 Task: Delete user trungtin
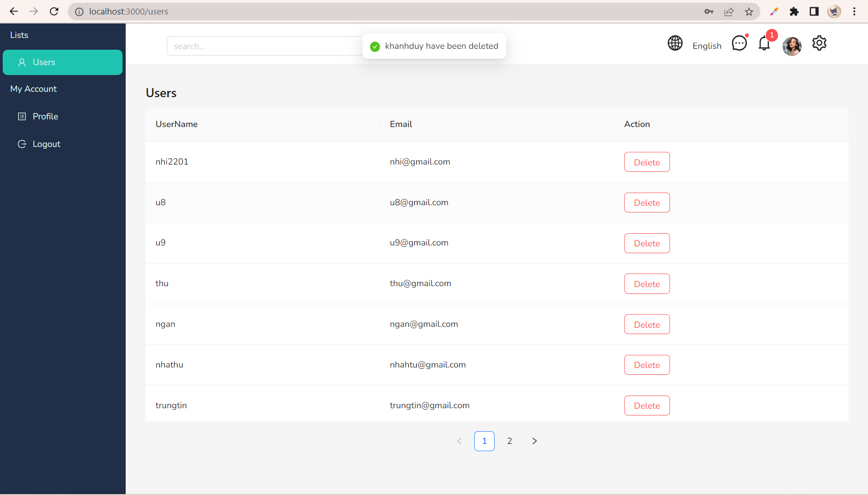tap(646, 405)
